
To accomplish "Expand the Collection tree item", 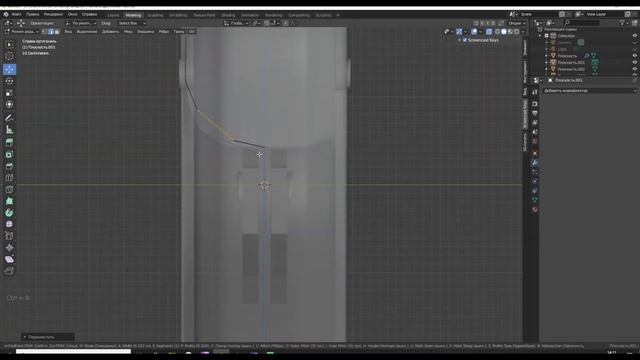I will (x=541, y=36).
